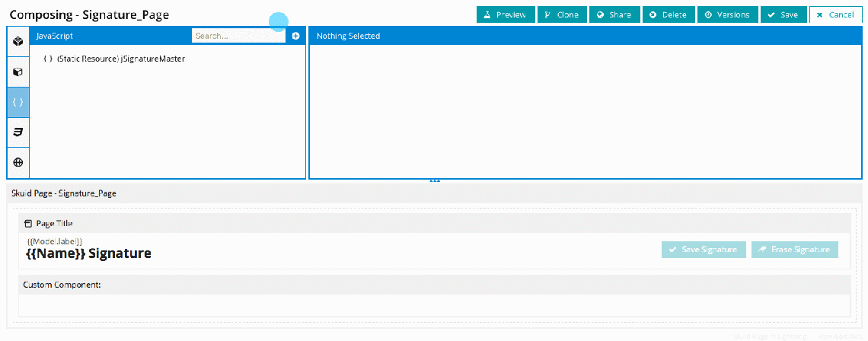Save the page

pos(783,15)
